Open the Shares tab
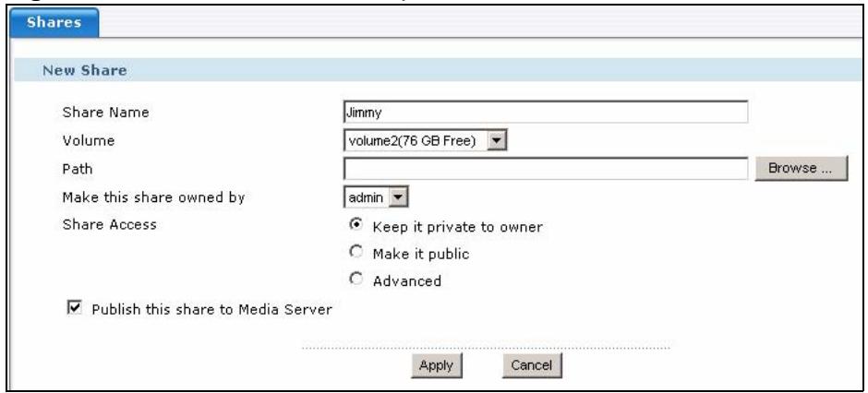Image resolution: width=868 pixels, height=393 pixels. tap(54, 23)
